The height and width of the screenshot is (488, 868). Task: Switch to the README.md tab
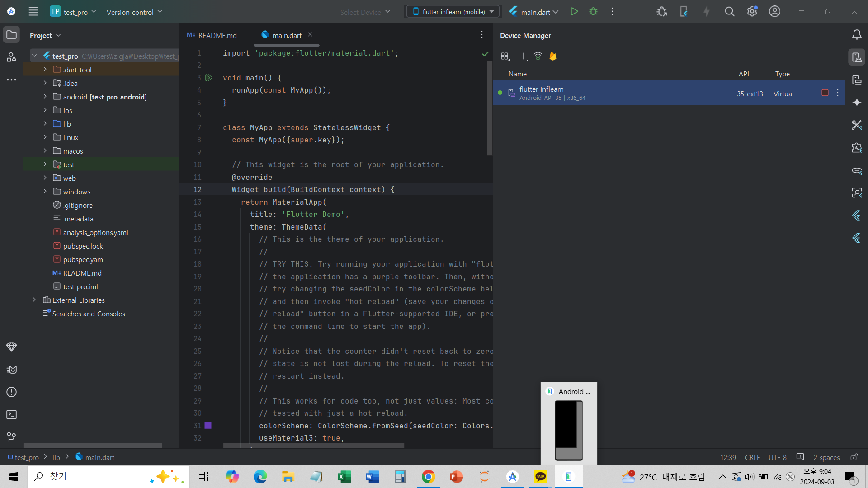[x=212, y=35]
